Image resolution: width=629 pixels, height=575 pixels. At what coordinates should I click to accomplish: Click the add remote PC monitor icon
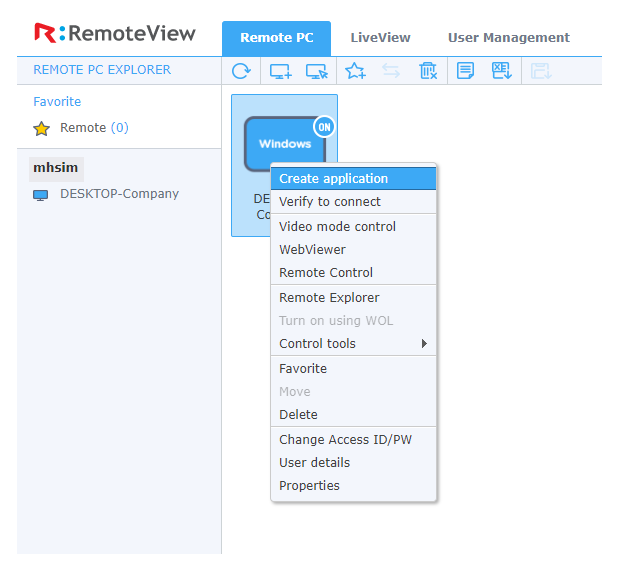point(280,71)
